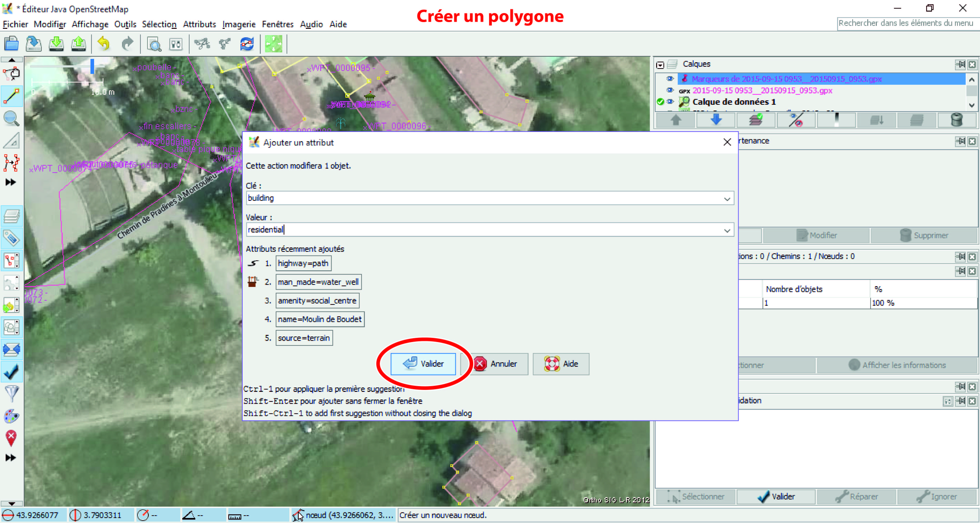Hide the GPX 2015-09-15 layer eye
This screenshot has width=980, height=523.
point(670,90)
